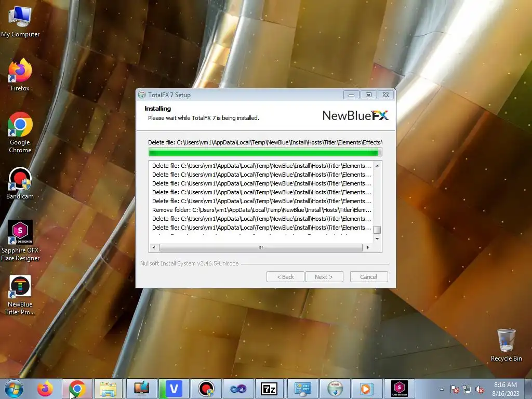
Task: Click the installer icon in Setup title bar
Action: pos(142,95)
